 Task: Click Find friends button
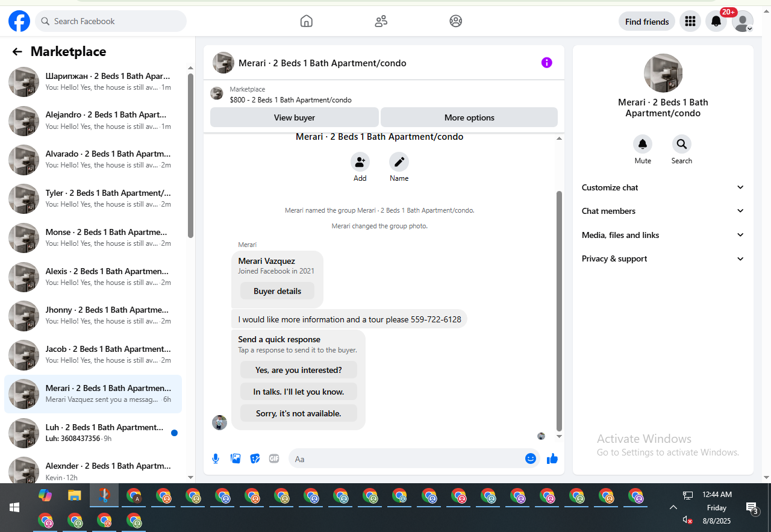(647, 22)
